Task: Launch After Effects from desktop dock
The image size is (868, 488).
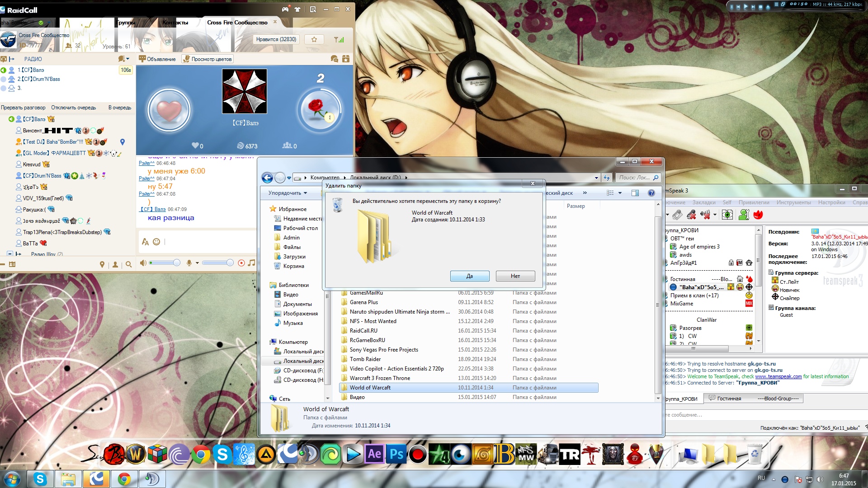Action: coord(375,454)
